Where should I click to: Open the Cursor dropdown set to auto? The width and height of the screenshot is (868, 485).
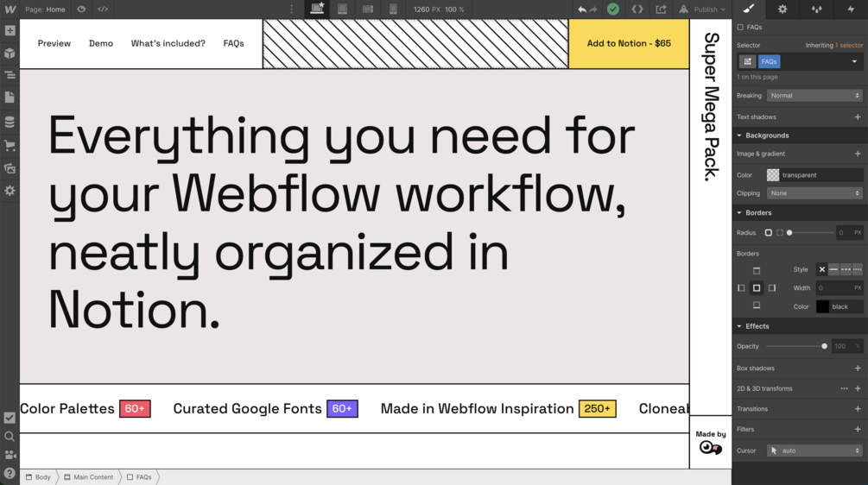tap(814, 450)
